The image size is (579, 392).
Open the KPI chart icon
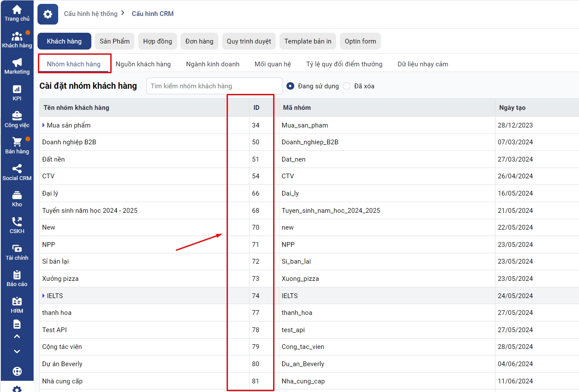[17, 90]
